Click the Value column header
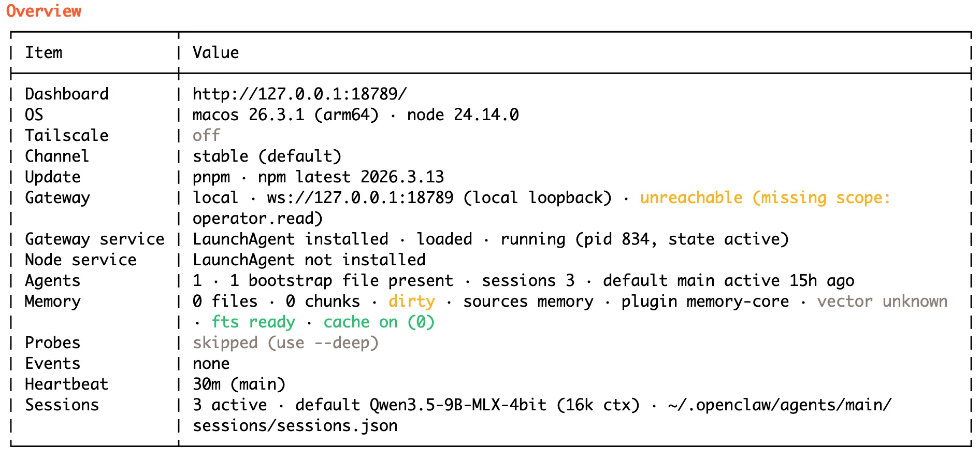 point(215,52)
